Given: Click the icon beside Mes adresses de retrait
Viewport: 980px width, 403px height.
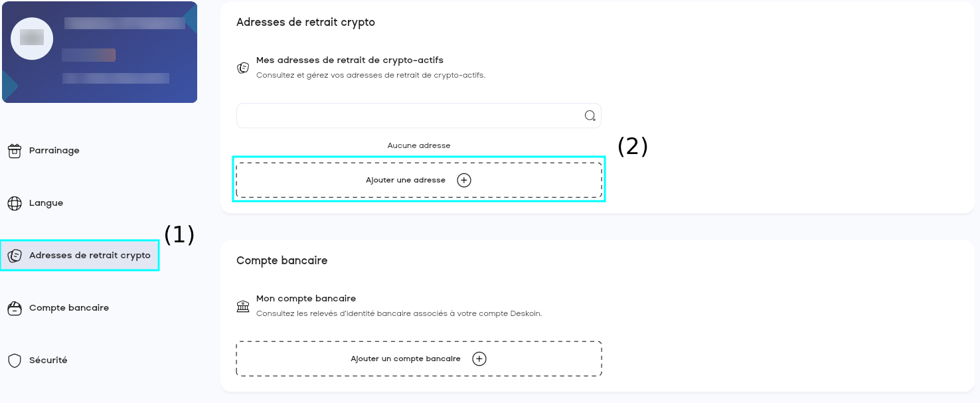Looking at the screenshot, I should tap(243, 68).
